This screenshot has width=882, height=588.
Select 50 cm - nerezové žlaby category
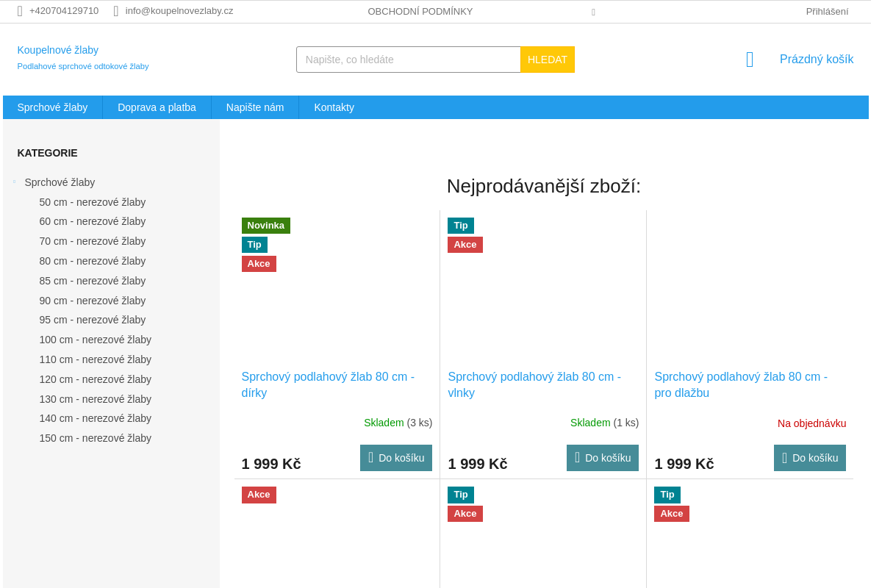click(93, 202)
